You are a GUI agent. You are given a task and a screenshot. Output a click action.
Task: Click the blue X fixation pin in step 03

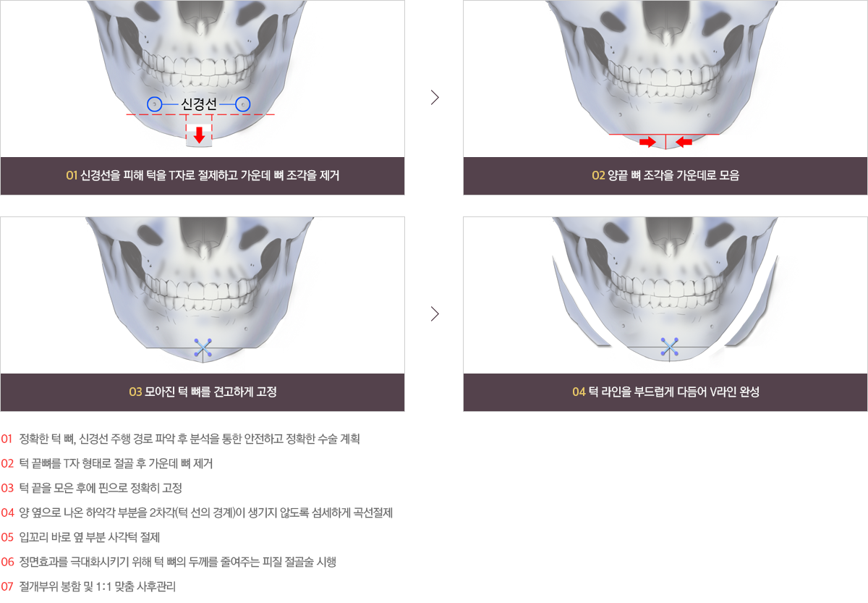click(x=203, y=348)
